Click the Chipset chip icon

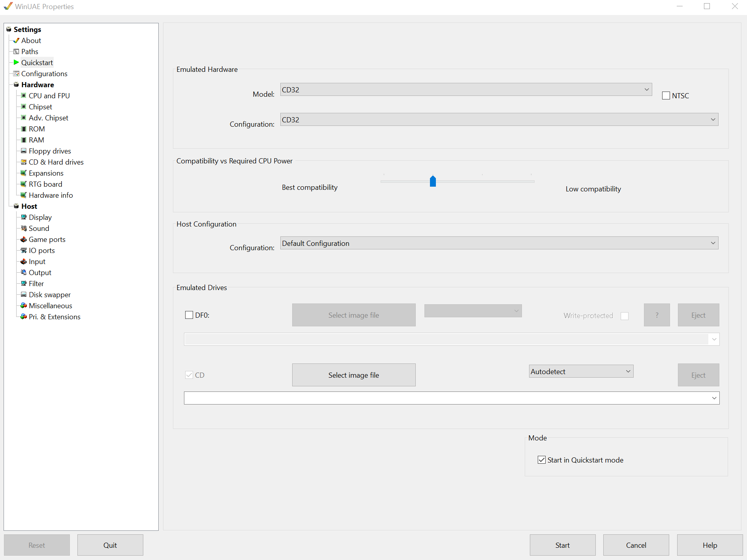(x=24, y=107)
